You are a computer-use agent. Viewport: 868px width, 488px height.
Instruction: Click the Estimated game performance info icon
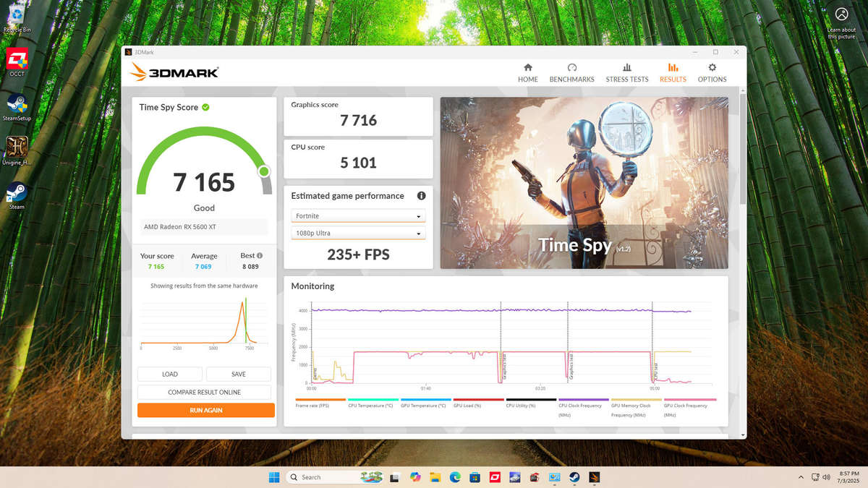[x=421, y=195]
